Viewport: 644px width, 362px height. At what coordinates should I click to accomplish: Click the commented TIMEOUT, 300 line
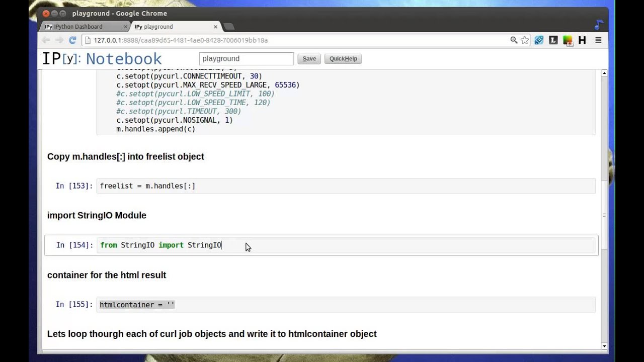[179, 112]
